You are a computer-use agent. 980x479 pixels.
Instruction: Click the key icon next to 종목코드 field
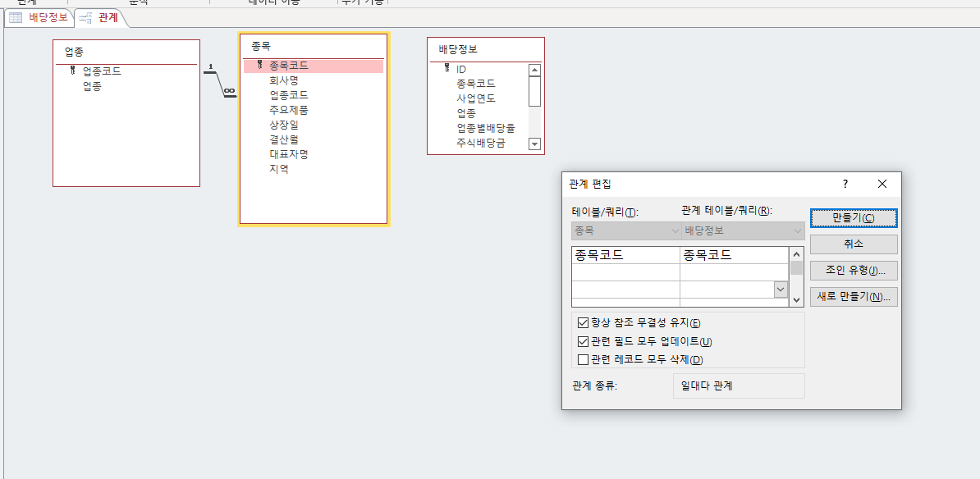[259, 65]
